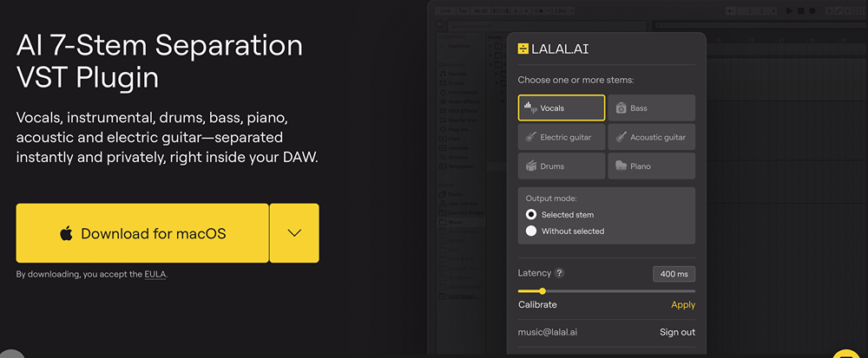868x358 pixels.
Task: Click the latency slider handle
Action: click(542, 291)
